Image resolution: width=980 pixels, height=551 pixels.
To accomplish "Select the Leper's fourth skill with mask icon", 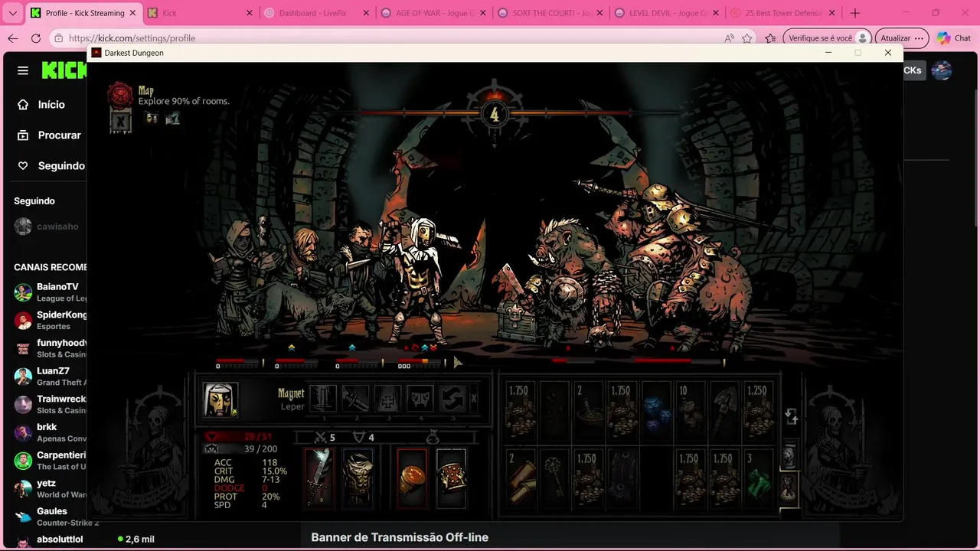I will 420,399.
